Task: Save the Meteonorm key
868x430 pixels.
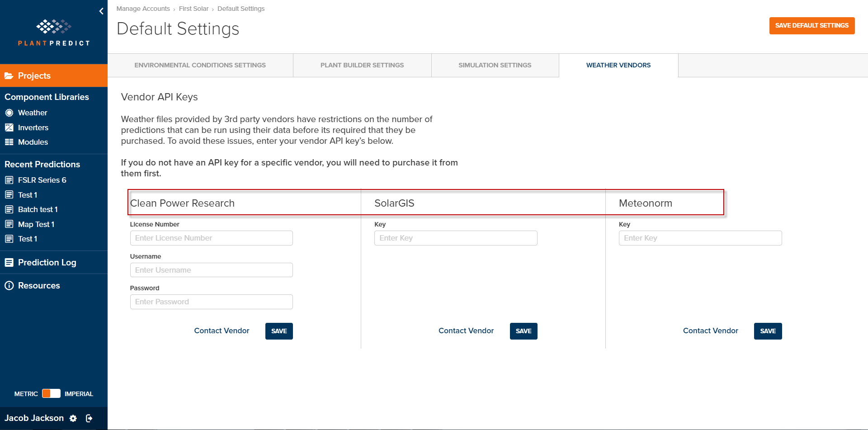Action: pyautogui.click(x=768, y=331)
